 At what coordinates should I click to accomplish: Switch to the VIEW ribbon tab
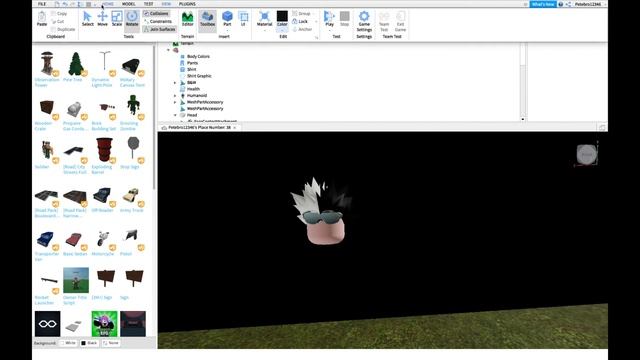coord(166,4)
